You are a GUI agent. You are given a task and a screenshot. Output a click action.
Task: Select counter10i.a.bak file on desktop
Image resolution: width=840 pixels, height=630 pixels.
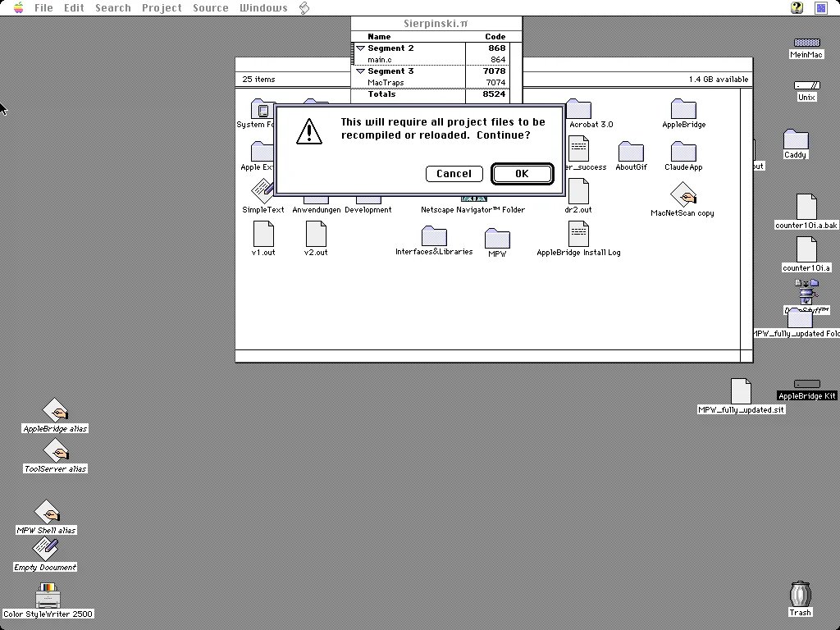point(806,207)
